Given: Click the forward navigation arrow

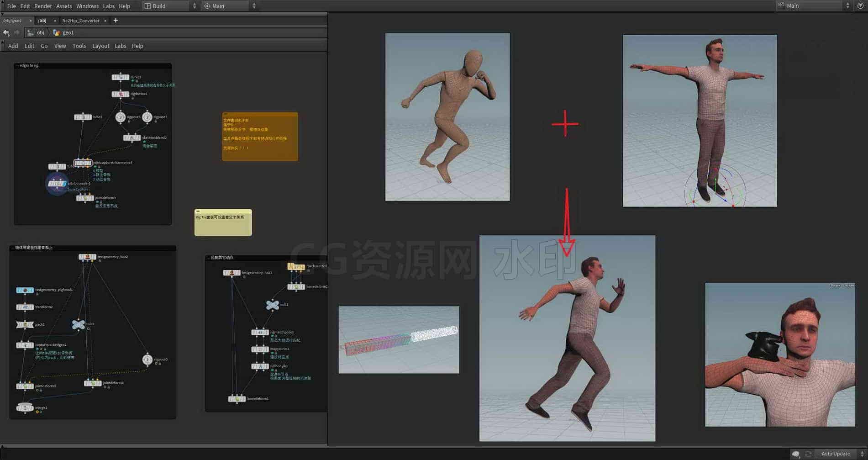Looking at the screenshot, I should tap(16, 32).
